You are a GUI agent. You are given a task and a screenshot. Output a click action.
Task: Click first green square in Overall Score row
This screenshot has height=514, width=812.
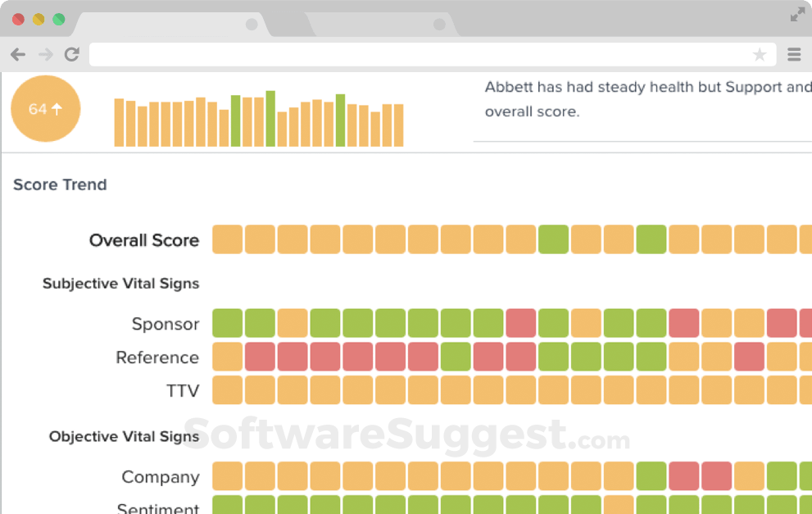554,239
